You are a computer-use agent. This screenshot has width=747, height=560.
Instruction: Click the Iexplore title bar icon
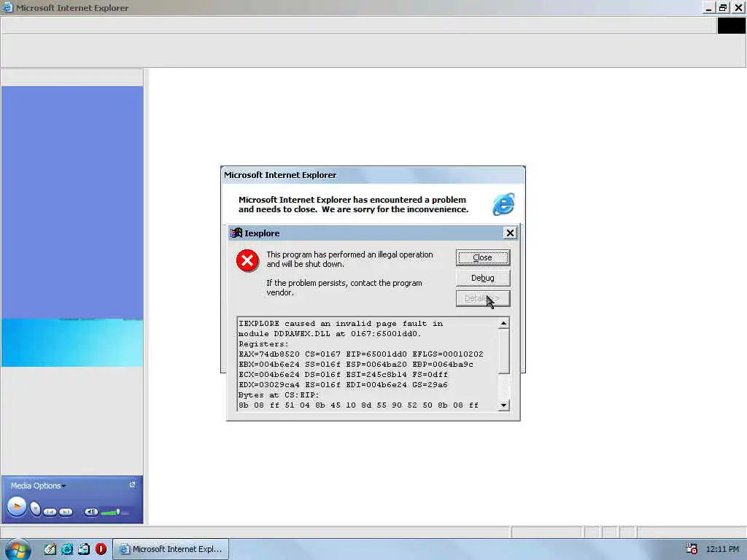pyautogui.click(x=236, y=233)
